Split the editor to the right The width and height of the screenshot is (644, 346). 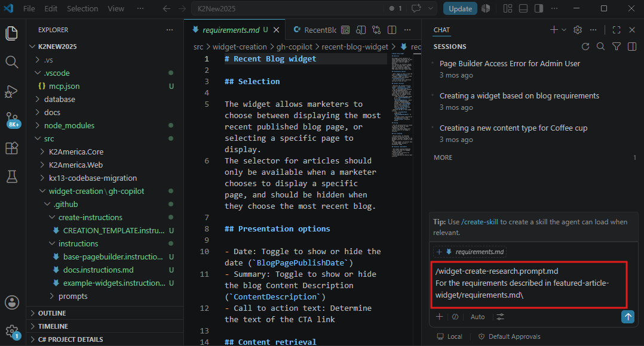[392, 30]
